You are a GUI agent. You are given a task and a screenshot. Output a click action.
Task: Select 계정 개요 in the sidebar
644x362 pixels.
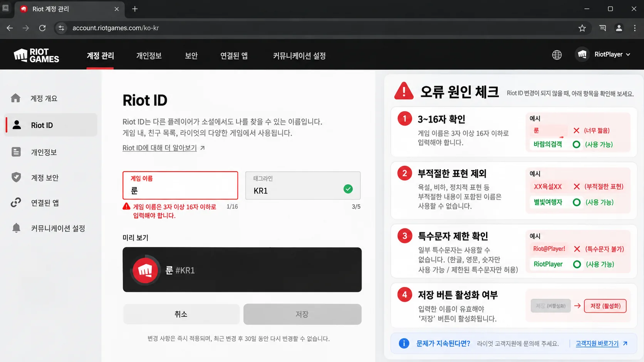coord(51,98)
